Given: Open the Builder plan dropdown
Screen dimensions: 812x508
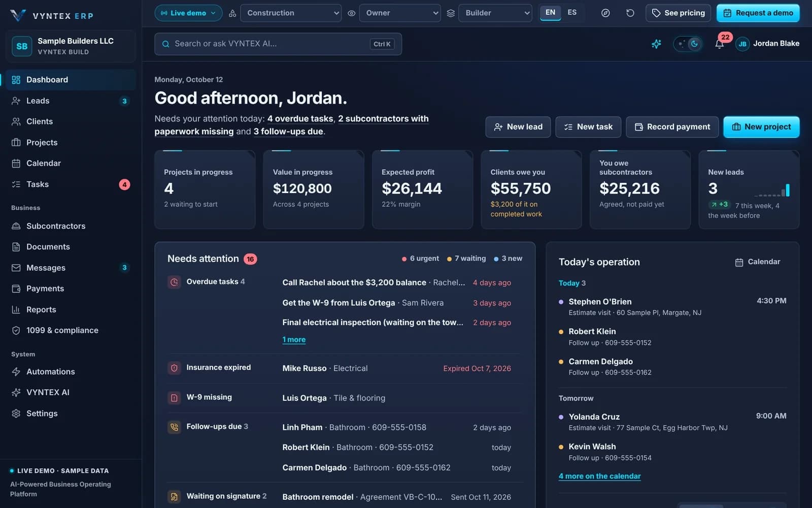Looking at the screenshot, I should (495, 13).
